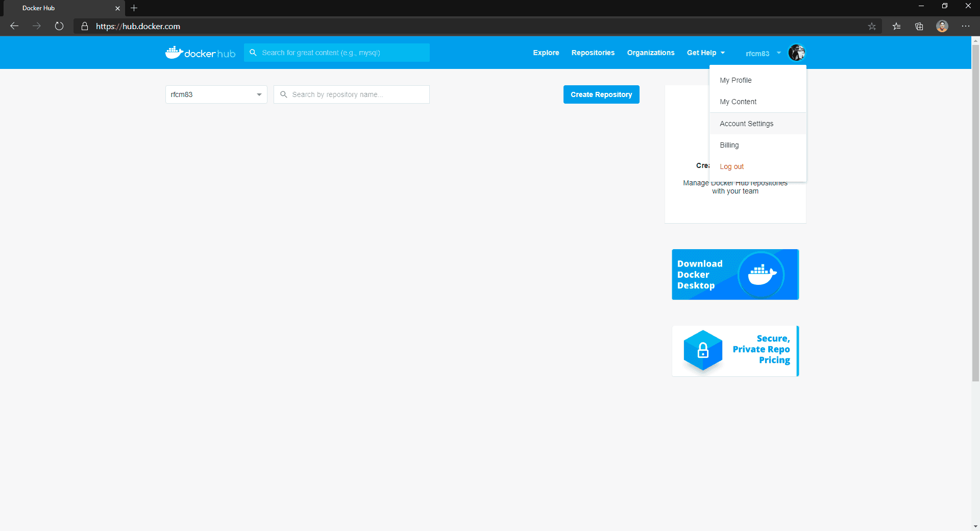Log out using the account menu
The image size is (980, 531).
(x=758, y=166)
